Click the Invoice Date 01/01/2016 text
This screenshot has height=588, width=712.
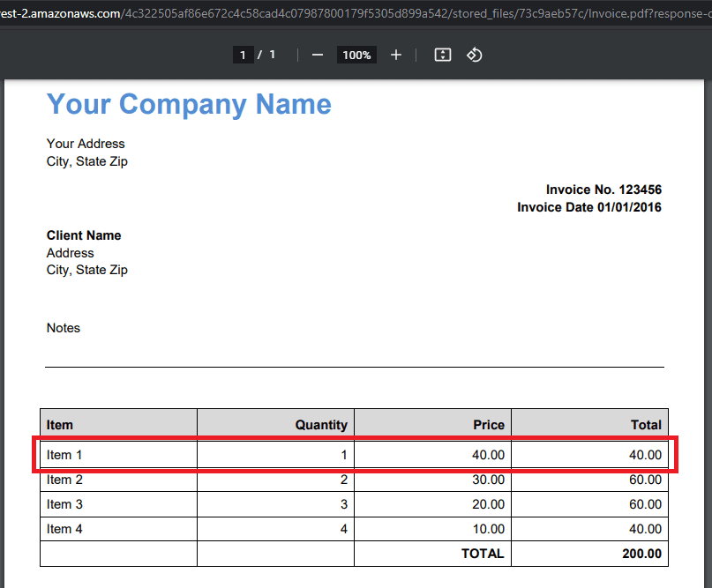588,207
